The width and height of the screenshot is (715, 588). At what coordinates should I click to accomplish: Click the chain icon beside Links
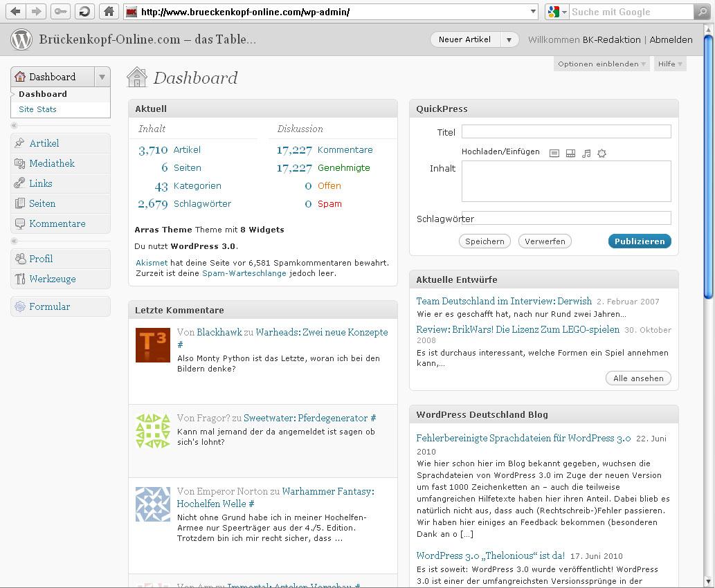pyautogui.click(x=19, y=183)
